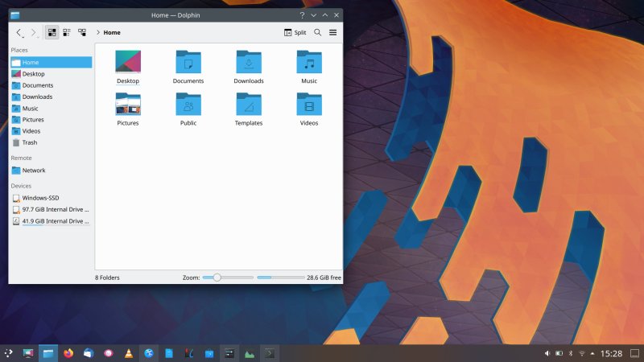Select the Music folder icon in file view
Viewport: 644px width, 362px height.
[x=309, y=62]
